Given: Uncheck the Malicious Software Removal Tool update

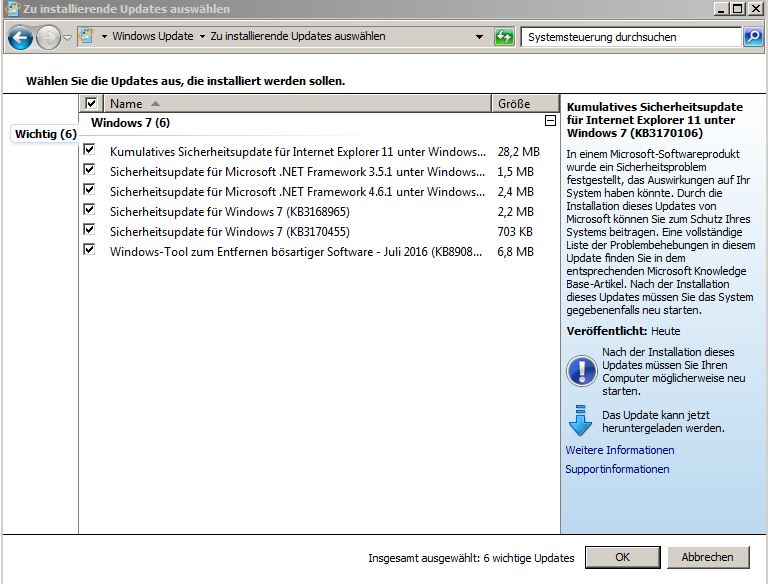Looking at the screenshot, I should pyautogui.click(x=89, y=249).
